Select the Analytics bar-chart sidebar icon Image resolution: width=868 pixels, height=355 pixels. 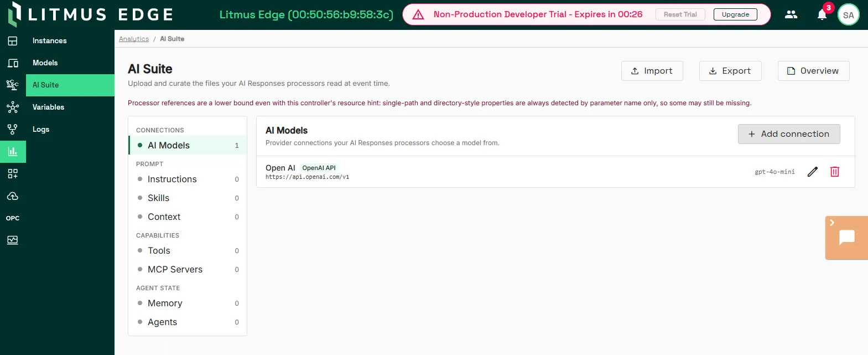tap(13, 152)
